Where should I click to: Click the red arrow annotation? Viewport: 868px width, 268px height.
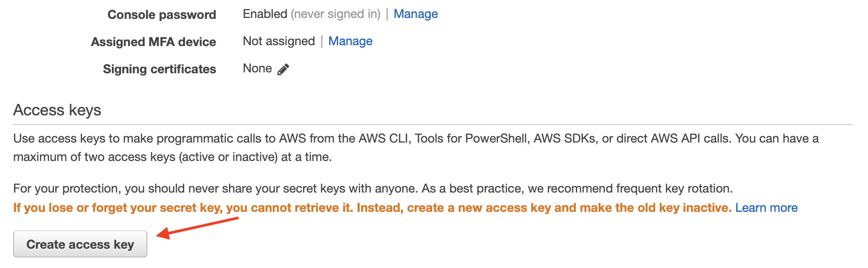pyautogui.click(x=197, y=228)
